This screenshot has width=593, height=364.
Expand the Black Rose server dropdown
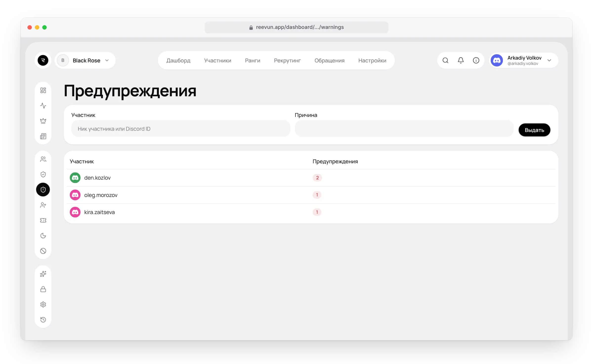coord(85,60)
